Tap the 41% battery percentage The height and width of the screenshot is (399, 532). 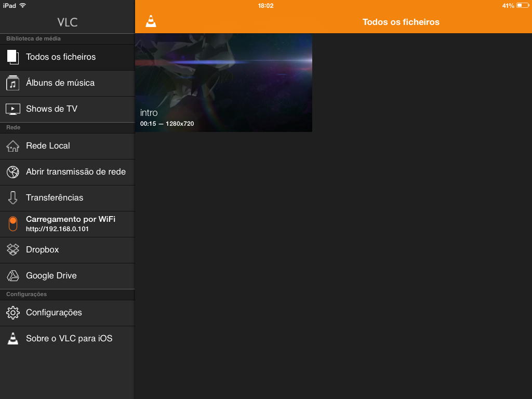pos(508,5)
